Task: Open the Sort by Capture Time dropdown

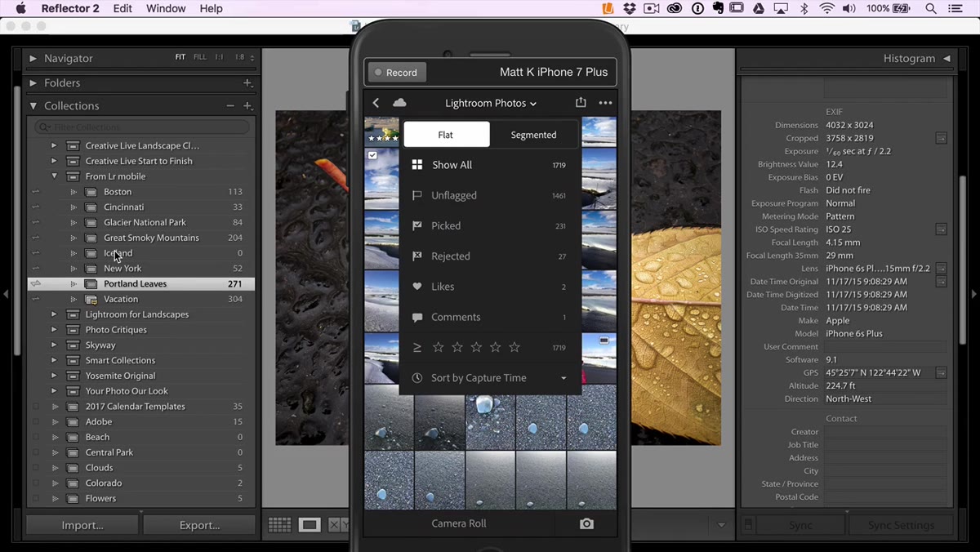Action: [x=490, y=378]
